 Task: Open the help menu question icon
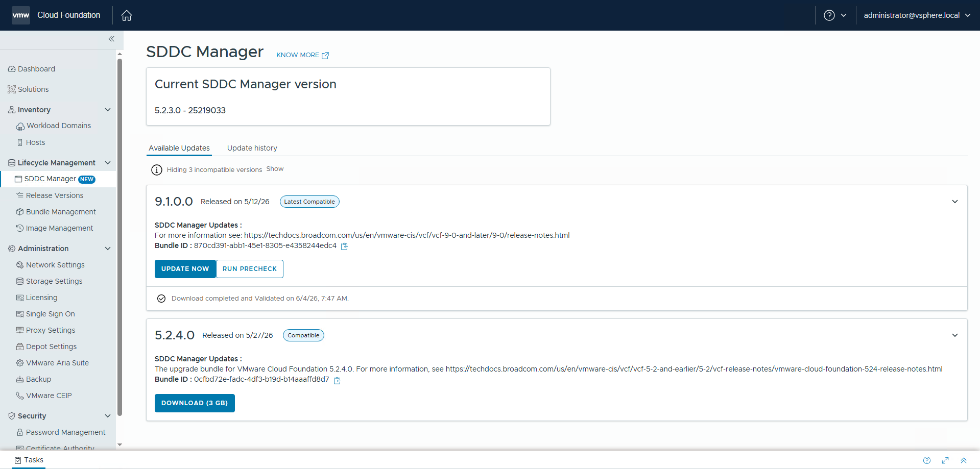tap(829, 15)
